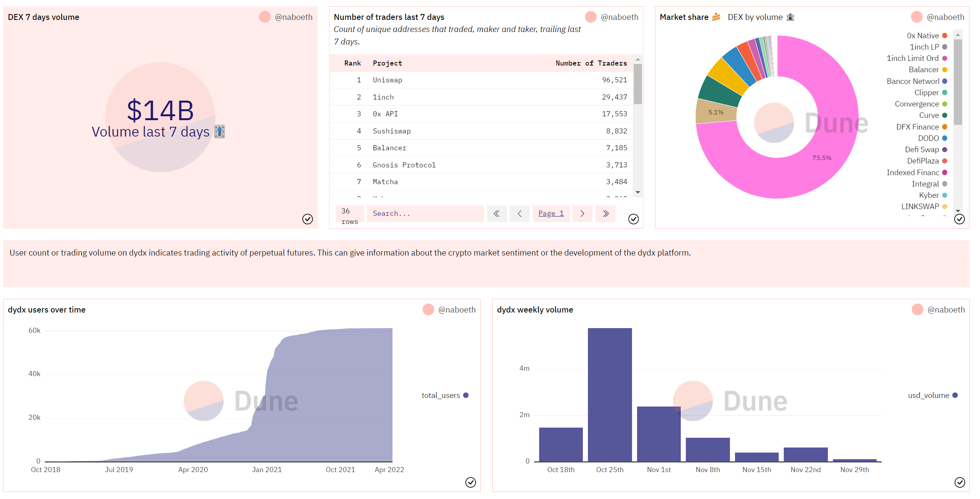Click the legend scroll down arrow in Market share
Screen dimensions: 980x499
pyautogui.click(x=958, y=211)
